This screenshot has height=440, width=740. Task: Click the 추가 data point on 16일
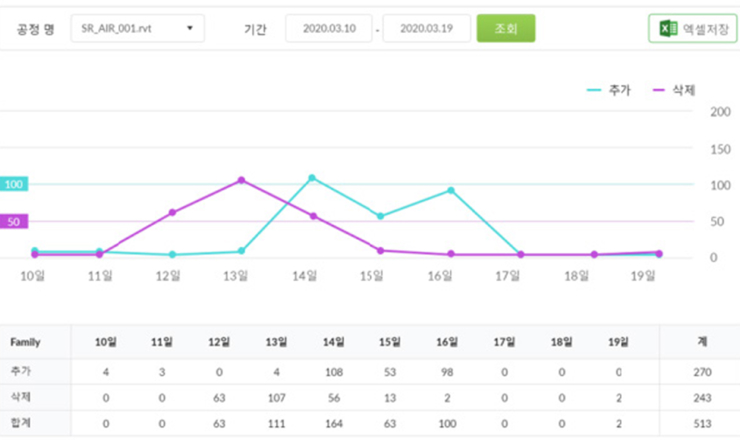click(x=451, y=190)
